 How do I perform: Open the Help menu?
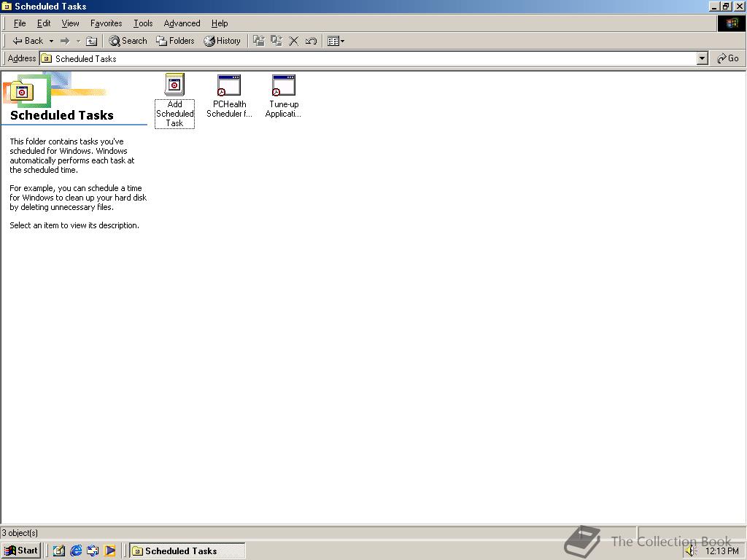point(220,23)
